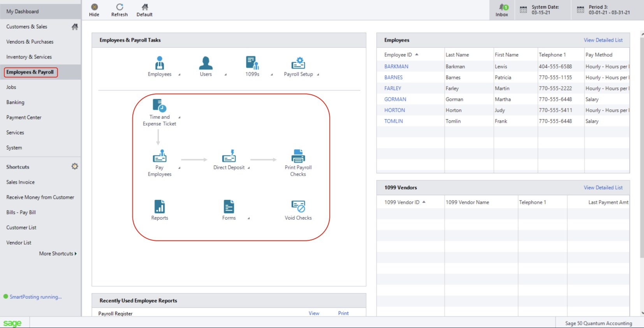Open employee GORMAN record link

click(x=395, y=99)
